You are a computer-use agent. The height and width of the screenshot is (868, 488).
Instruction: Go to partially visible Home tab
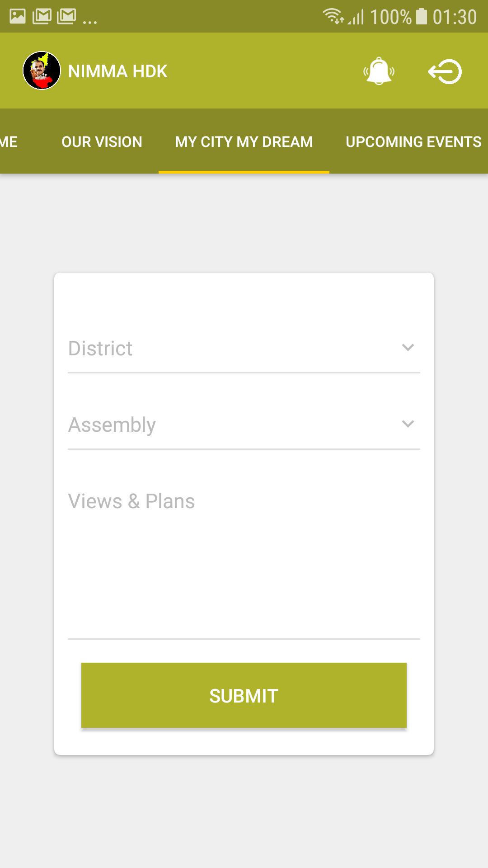click(9, 142)
